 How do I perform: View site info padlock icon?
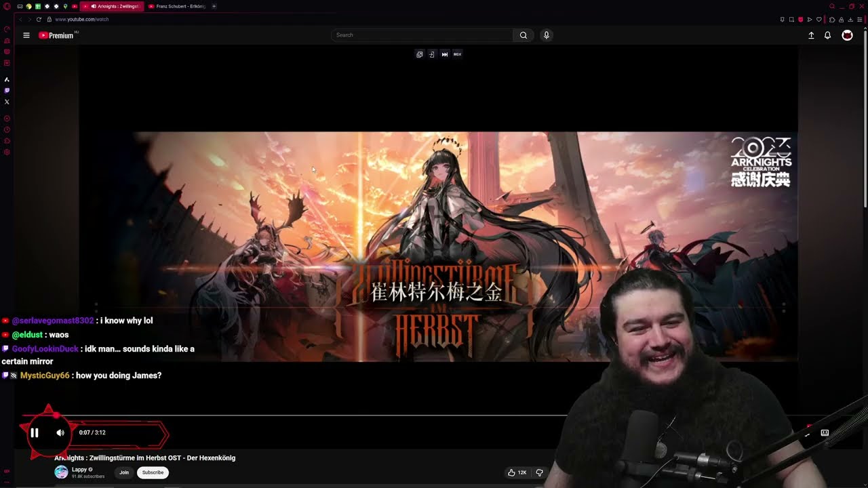49,19
